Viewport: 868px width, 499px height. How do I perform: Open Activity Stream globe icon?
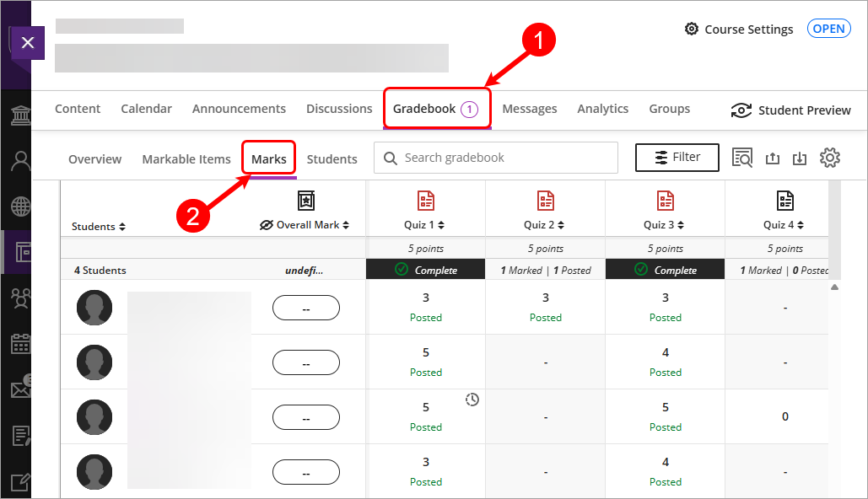click(x=20, y=207)
